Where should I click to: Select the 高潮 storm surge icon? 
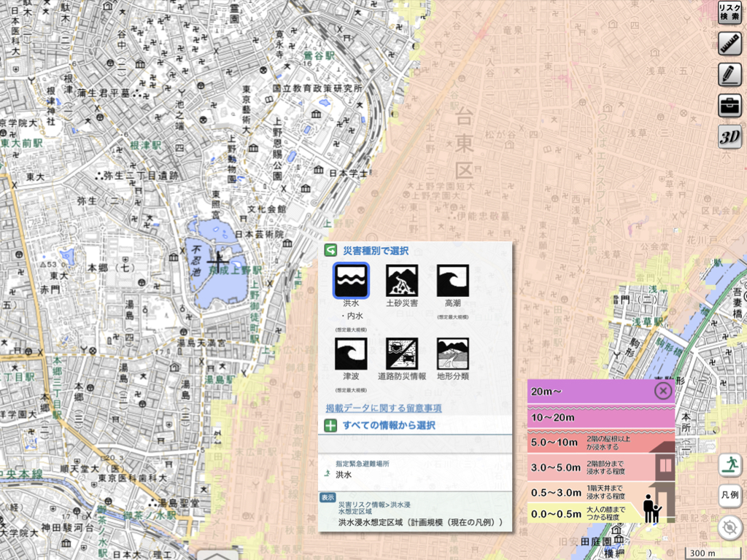452,280
